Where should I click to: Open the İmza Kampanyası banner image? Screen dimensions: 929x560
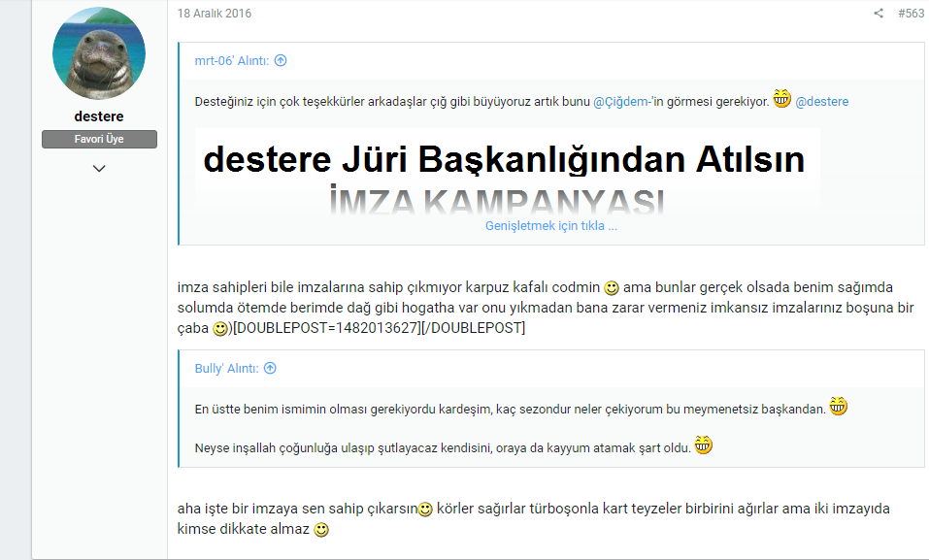[505, 173]
